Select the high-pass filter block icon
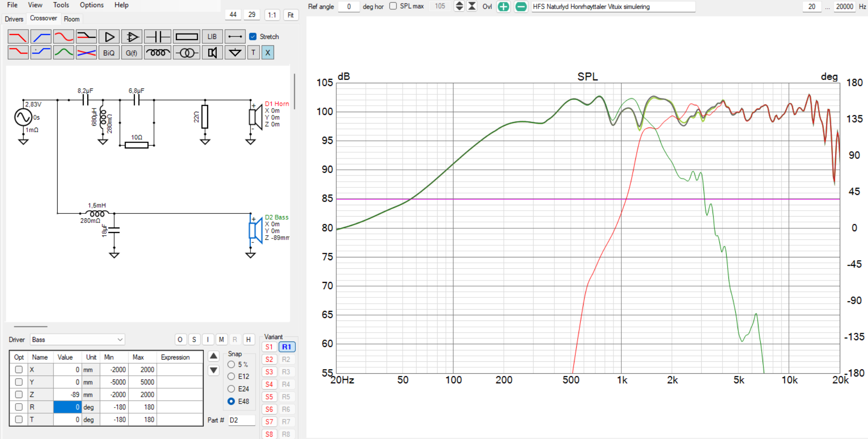Screen dimensions: 868x439 (x=41, y=36)
